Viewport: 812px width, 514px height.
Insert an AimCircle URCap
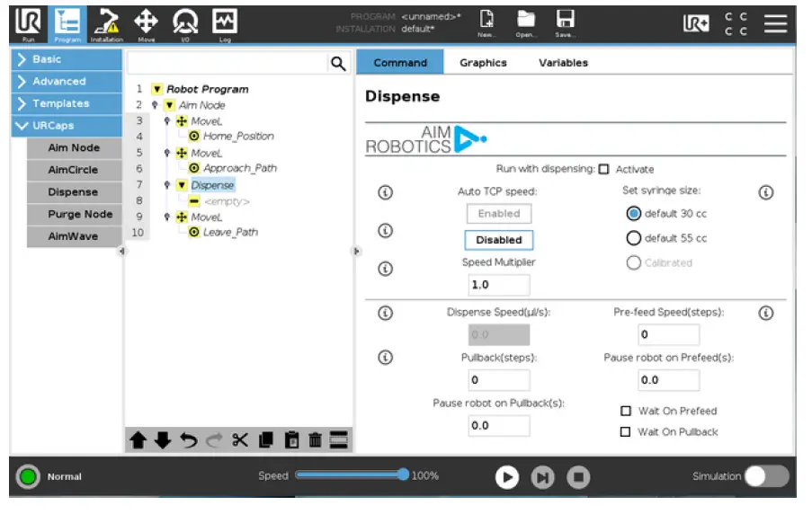point(74,171)
